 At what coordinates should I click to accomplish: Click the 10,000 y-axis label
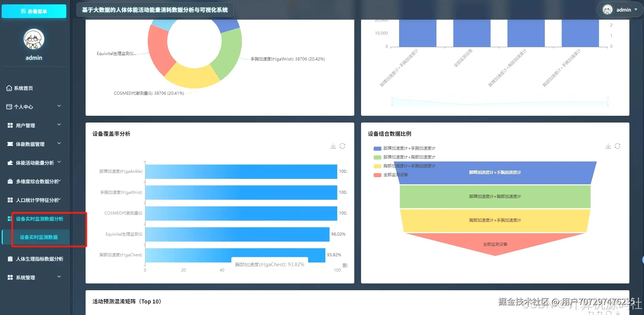381,33
